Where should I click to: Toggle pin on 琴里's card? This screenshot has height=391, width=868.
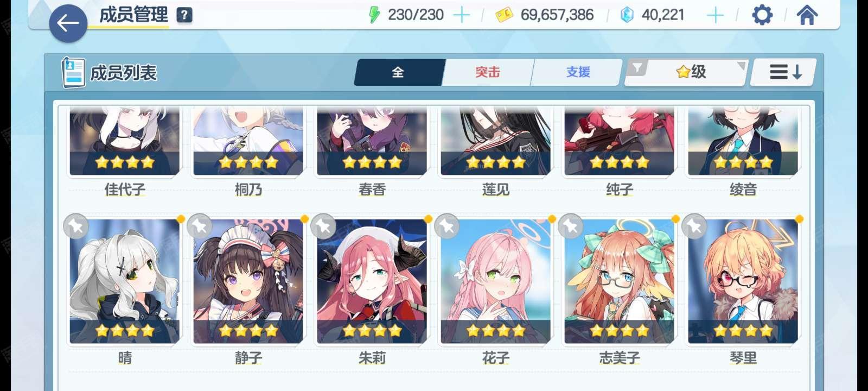[x=694, y=226]
